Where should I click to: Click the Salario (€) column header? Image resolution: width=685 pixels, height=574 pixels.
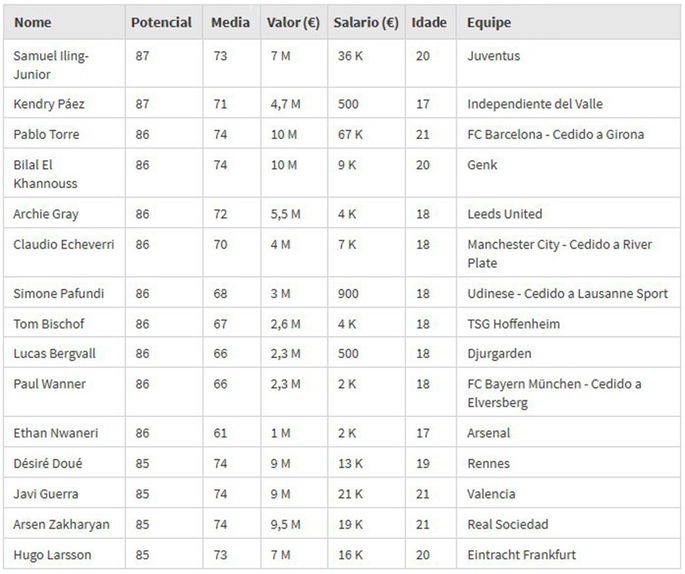point(365,22)
